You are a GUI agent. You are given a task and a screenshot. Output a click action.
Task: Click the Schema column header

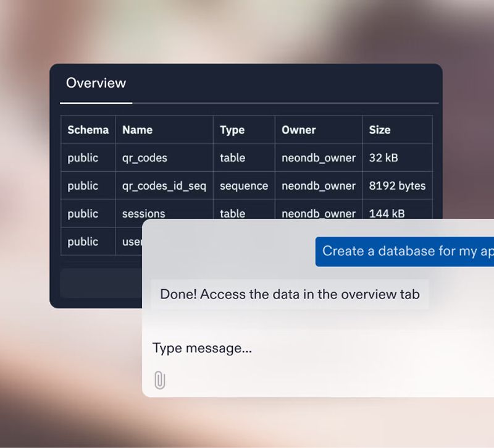click(x=88, y=130)
